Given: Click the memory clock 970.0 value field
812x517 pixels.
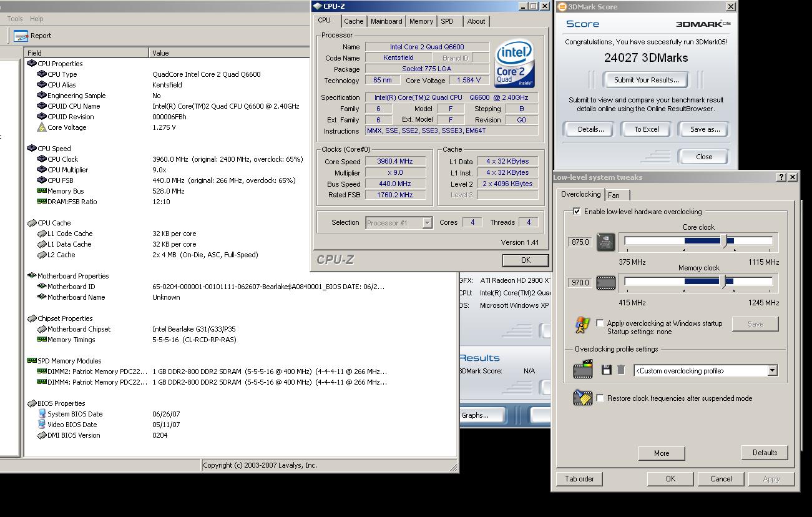Looking at the screenshot, I should [x=580, y=283].
